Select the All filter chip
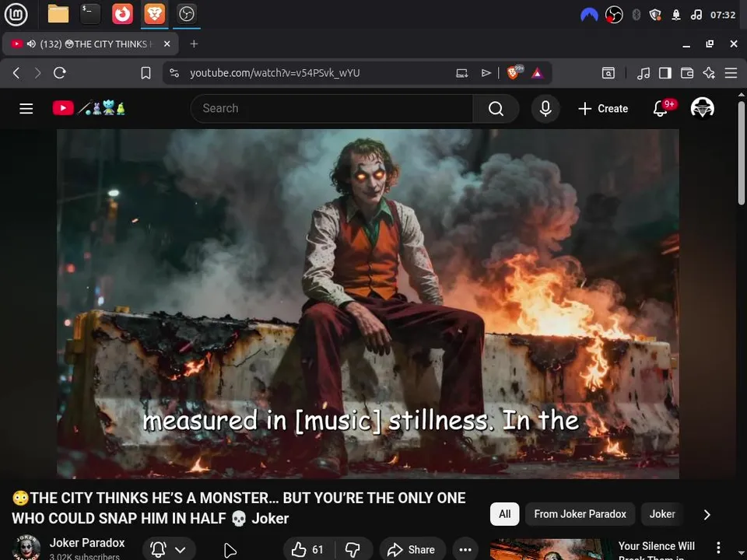This screenshot has width=747, height=560. [504, 514]
